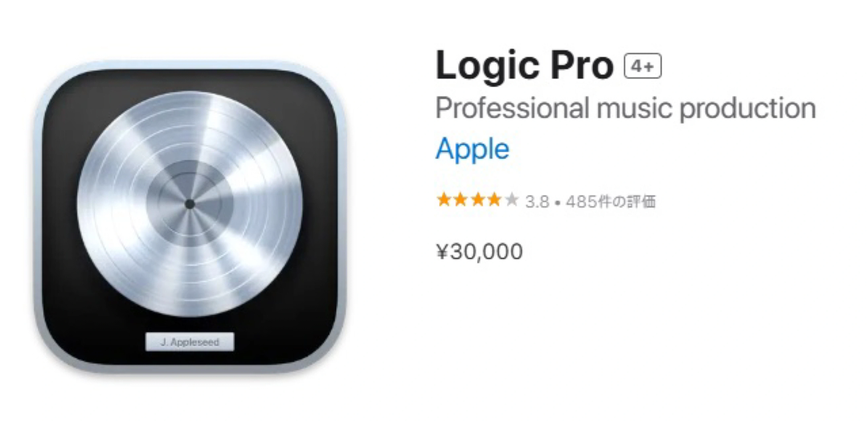The height and width of the screenshot is (422, 868).
Task: Click the fifth gray rating star
Action: tap(512, 200)
